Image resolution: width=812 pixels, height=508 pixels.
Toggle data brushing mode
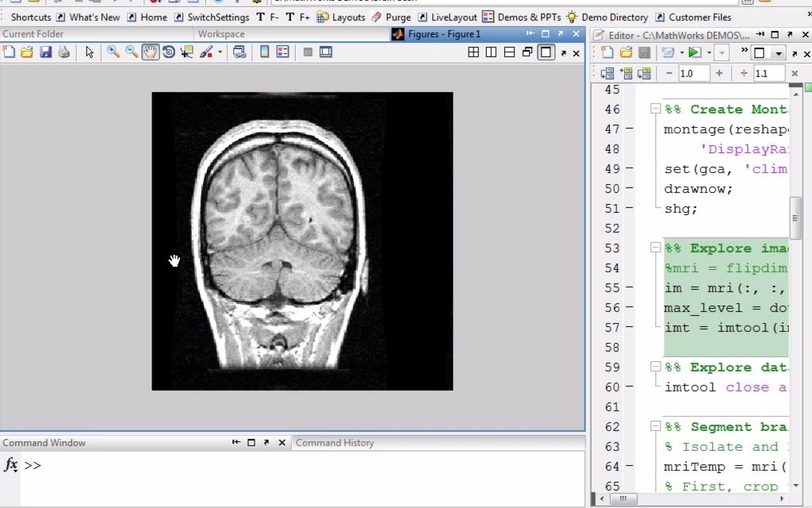pos(205,52)
